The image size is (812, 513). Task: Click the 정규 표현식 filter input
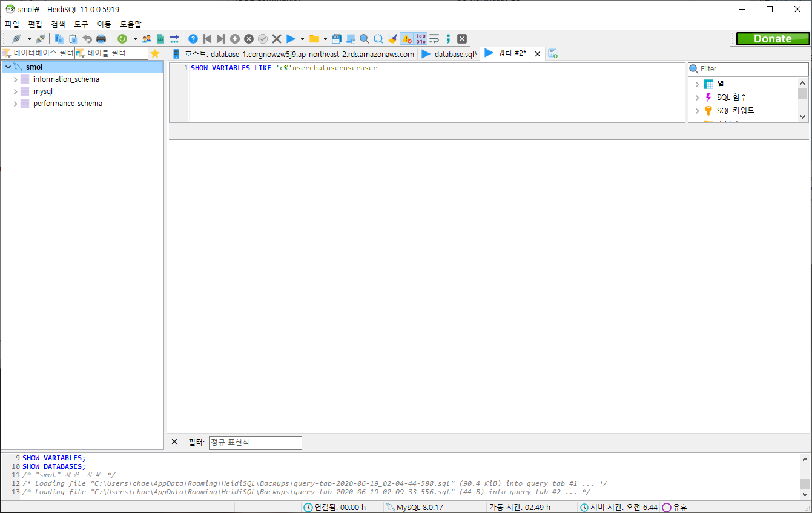coord(255,443)
